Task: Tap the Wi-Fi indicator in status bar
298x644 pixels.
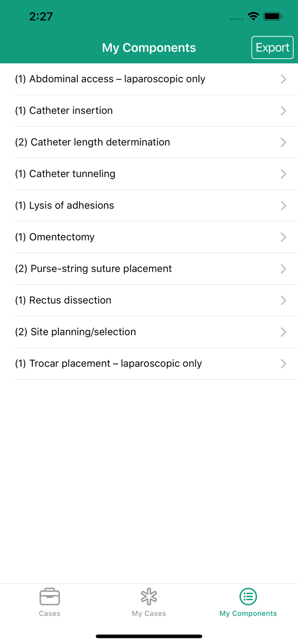Action: pos(253,15)
